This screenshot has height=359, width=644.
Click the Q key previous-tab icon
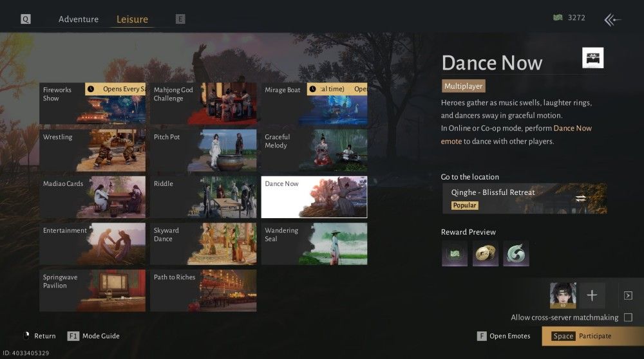(26, 19)
